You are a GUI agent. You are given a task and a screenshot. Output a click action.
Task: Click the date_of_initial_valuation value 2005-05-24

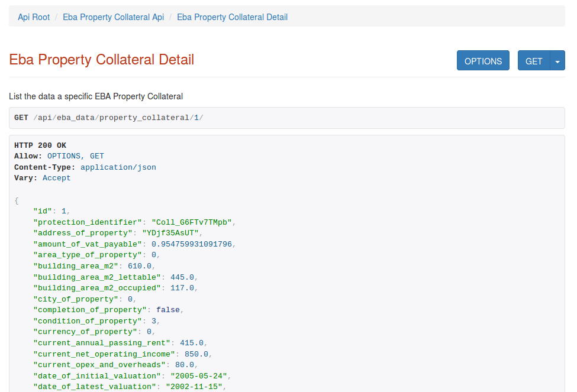[199, 376]
